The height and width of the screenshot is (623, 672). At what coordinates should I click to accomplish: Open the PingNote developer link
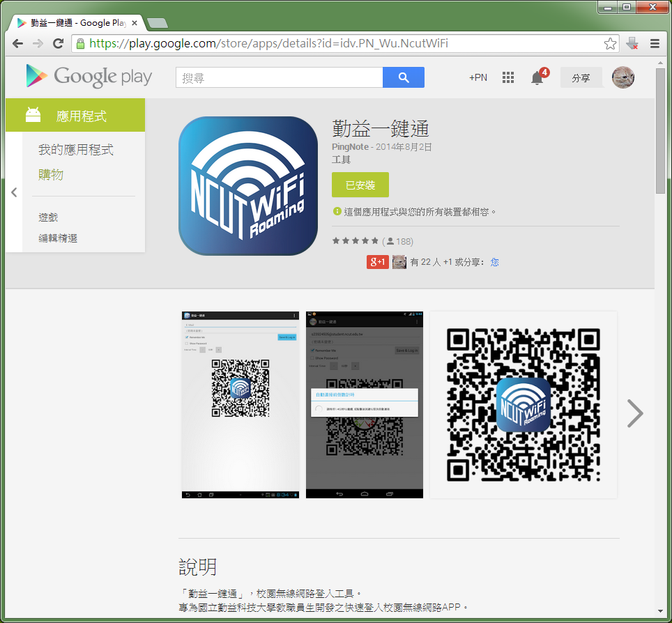point(350,147)
